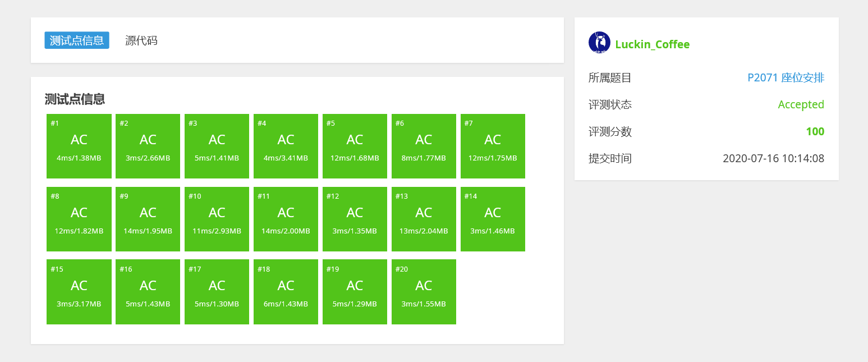Select test case #18 AC tile

coord(286,292)
